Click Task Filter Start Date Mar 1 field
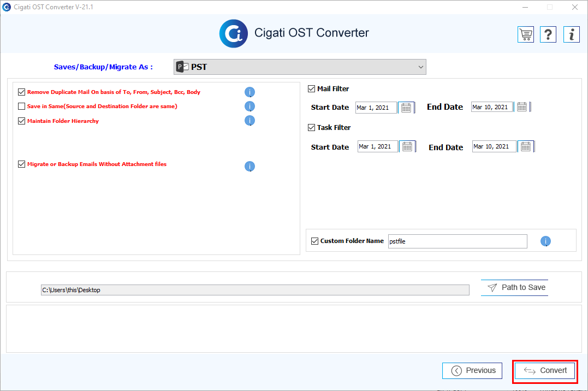The width and height of the screenshot is (588, 391). point(377,147)
